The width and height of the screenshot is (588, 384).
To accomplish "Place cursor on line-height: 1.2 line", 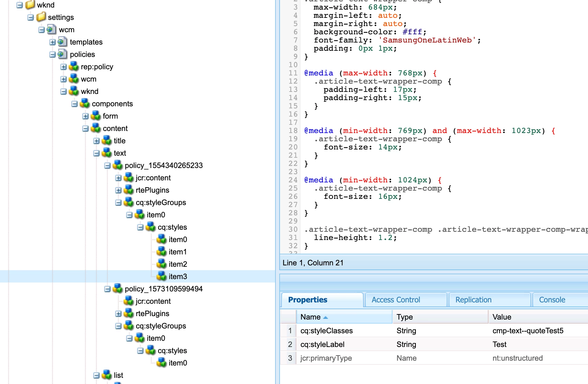I will point(355,238).
